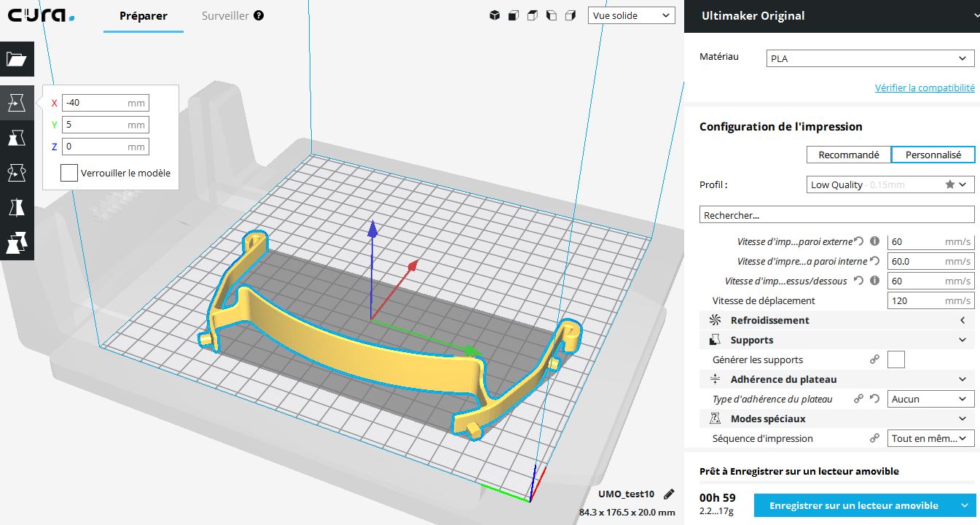The height and width of the screenshot is (525, 980).
Task: Click the help icon next to Surveiller
Action: 259,15
